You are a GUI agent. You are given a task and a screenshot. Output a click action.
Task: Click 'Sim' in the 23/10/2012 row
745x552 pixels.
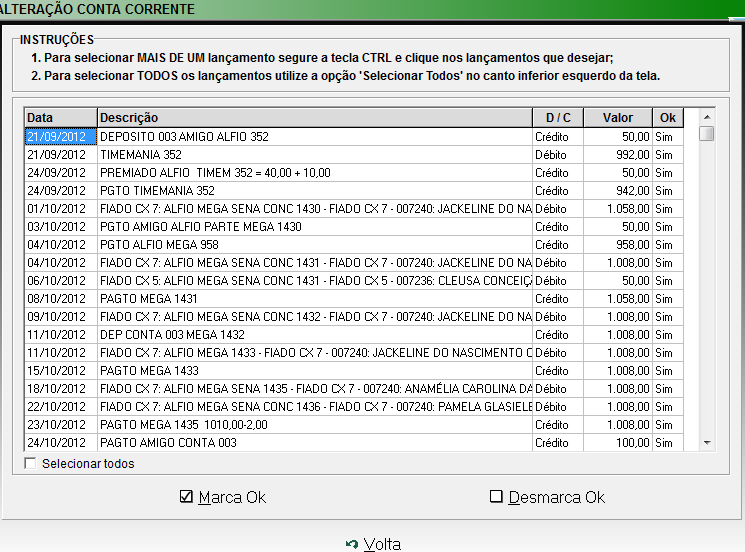(x=664, y=425)
